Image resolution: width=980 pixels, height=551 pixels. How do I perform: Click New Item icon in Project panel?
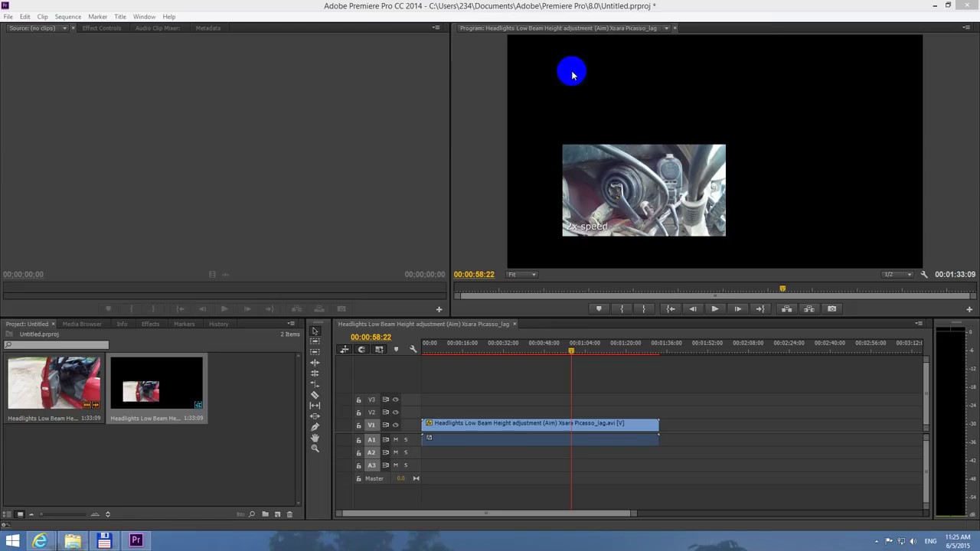(x=277, y=514)
